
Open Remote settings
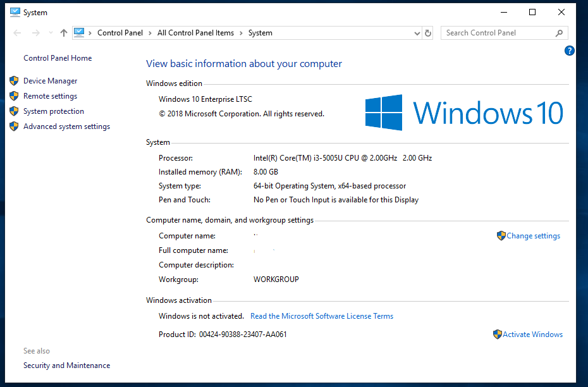[x=50, y=96]
